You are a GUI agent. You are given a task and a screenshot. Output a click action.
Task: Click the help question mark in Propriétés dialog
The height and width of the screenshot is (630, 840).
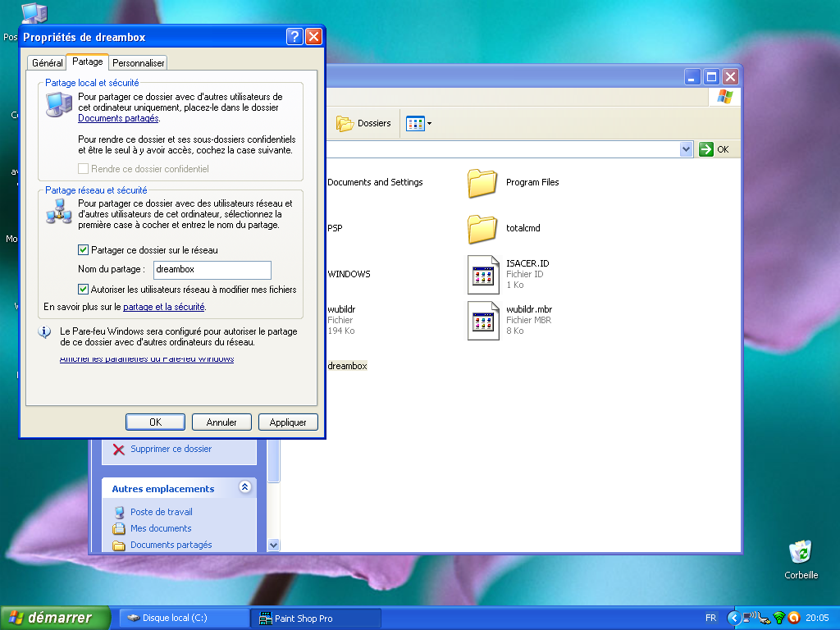pyautogui.click(x=294, y=36)
